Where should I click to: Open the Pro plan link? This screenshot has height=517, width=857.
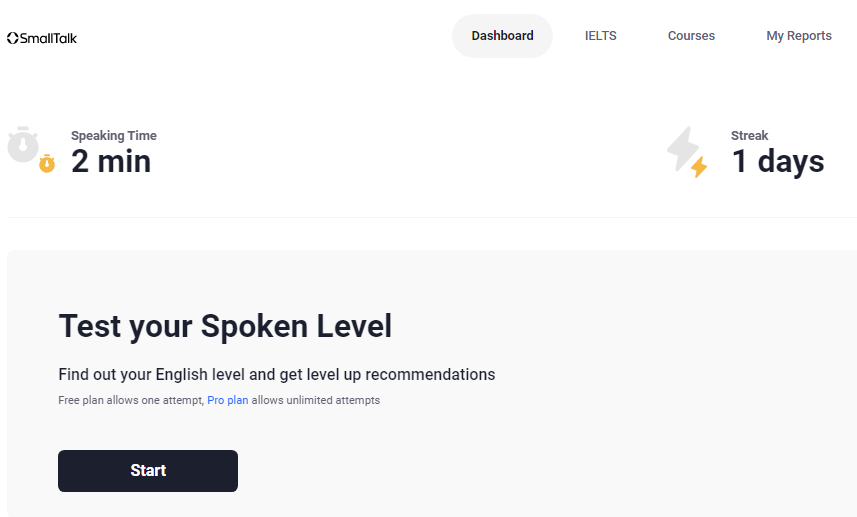[228, 401]
